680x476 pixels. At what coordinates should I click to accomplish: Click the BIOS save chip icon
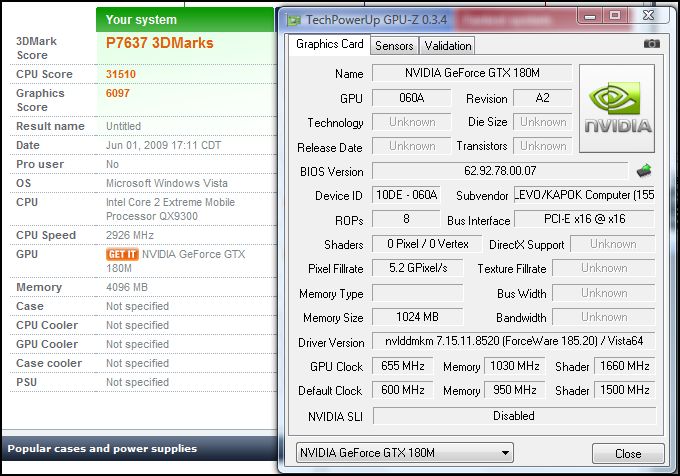click(x=644, y=170)
